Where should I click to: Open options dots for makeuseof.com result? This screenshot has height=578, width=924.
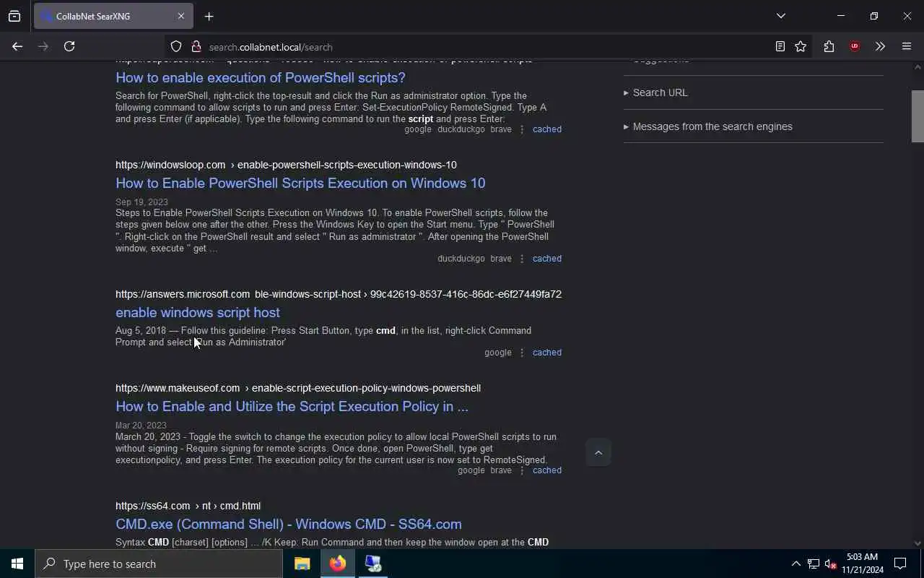coord(522,470)
